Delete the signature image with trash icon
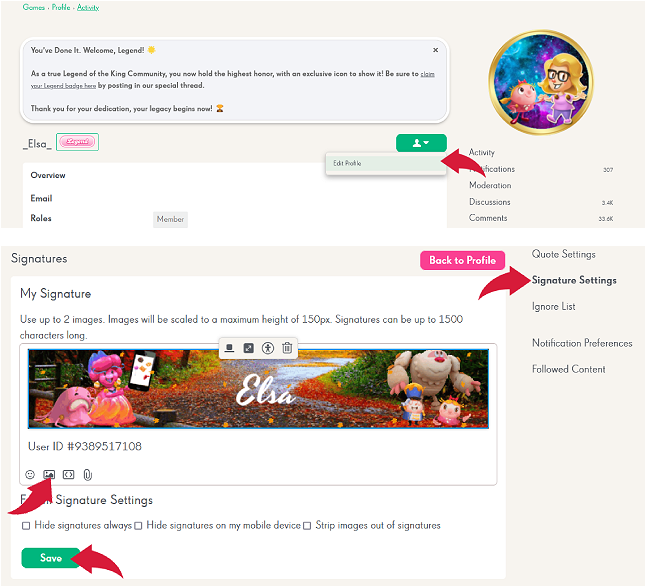Screen dimensions: 646x587 click(x=287, y=348)
